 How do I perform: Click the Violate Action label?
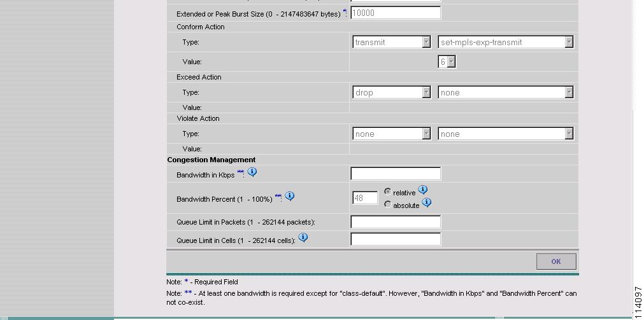pyautogui.click(x=198, y=118)
